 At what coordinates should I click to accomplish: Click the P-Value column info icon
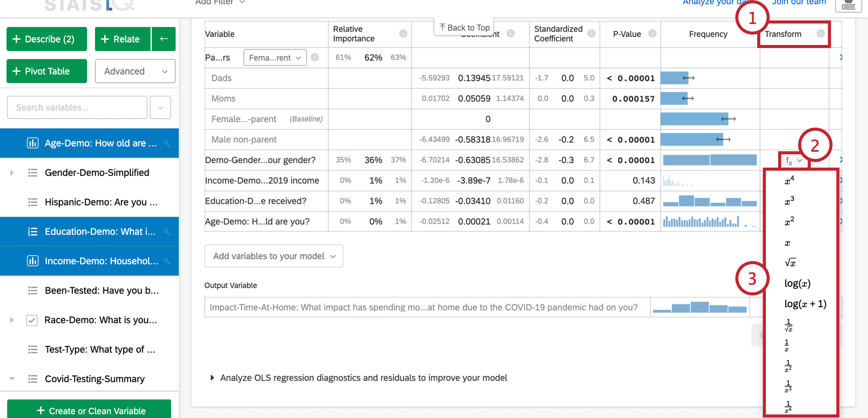[652, 34]
